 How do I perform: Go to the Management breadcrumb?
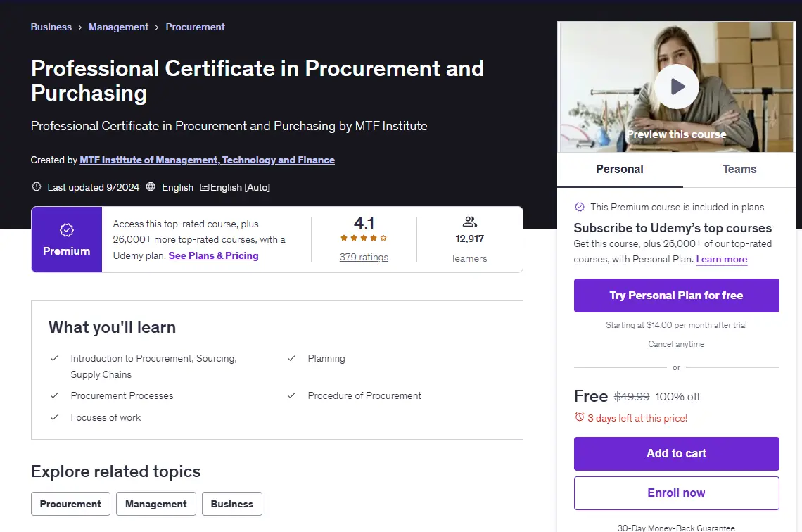coord(119,27)
